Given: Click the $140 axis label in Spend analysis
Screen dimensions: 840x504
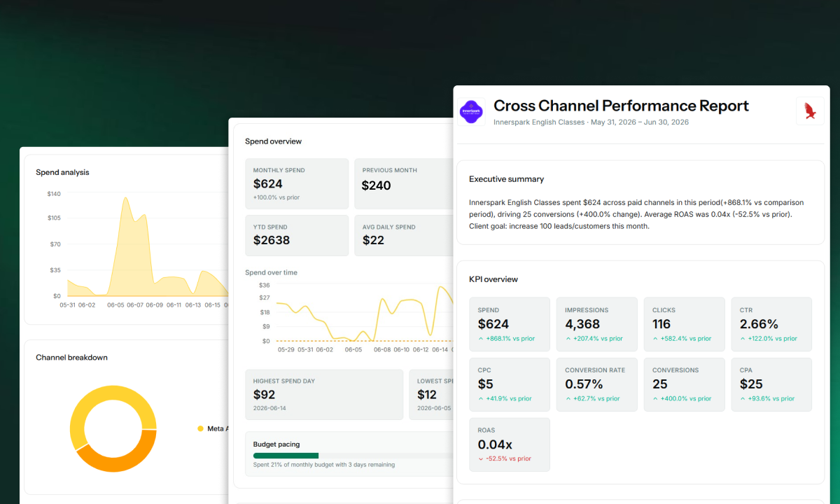Looking at the screenshot, I should [x=54, y=193].
